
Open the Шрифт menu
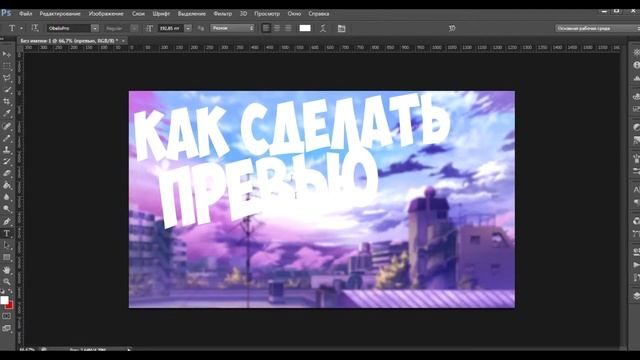coord(161,13)
